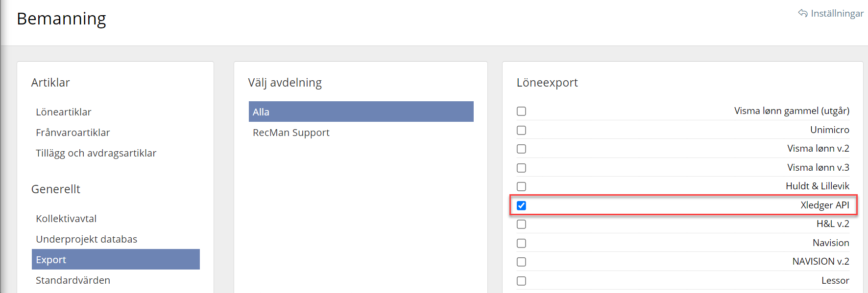The height and width of the screenshot is (293, 868).
Task: Check the Visma lønn v.2 box
Action: (521, 149)
